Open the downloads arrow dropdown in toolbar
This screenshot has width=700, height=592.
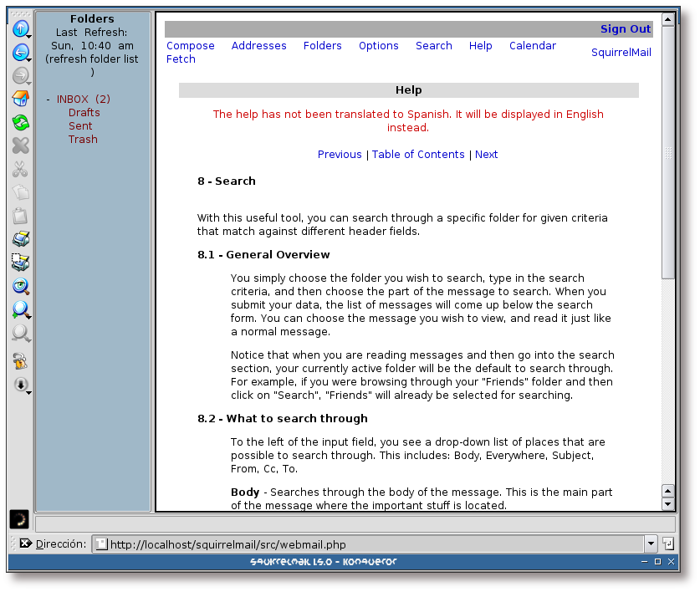click(20, 385)
